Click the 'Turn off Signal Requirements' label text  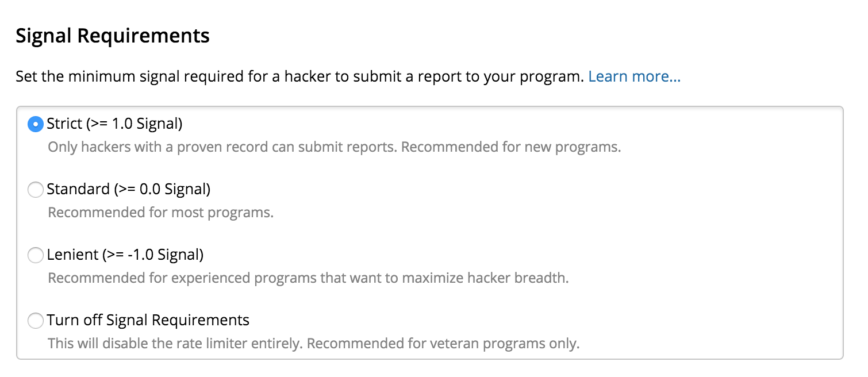click(x=148, y=320)
